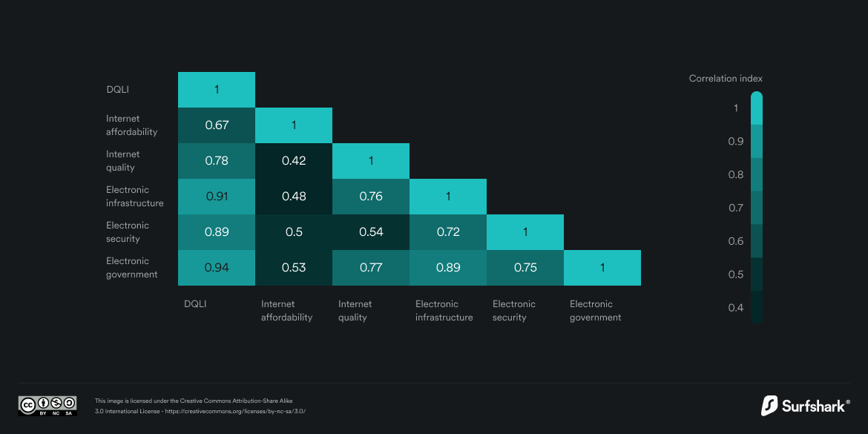
Task: Click the 0.4 section of the color legend
Action: pyautogui.click(x=756, y=308)
